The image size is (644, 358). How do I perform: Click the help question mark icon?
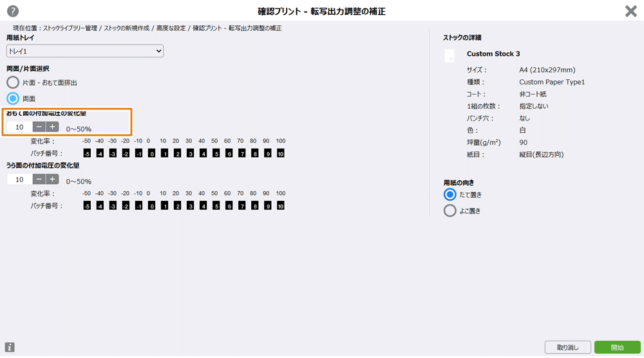(13, 11)
